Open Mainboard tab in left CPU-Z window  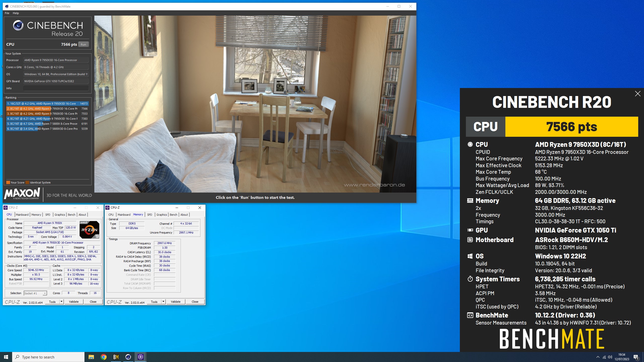pyautogui.click(x=22, y=215)
